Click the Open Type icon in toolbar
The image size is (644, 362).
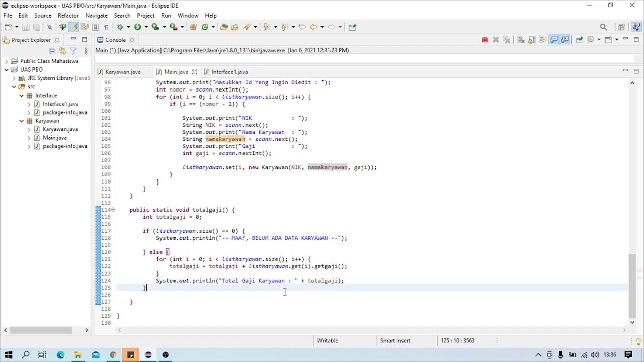(x=224, y=27)
